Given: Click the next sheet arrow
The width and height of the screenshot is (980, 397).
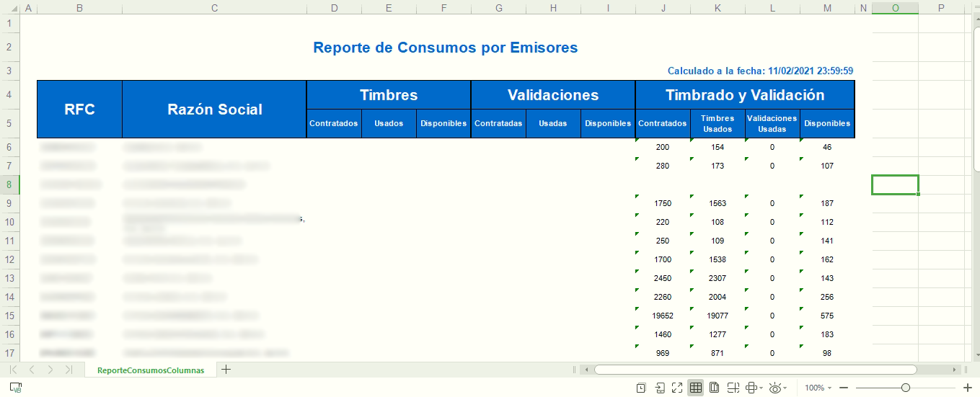Looking at the screenshot, I should tap(50, 370).
